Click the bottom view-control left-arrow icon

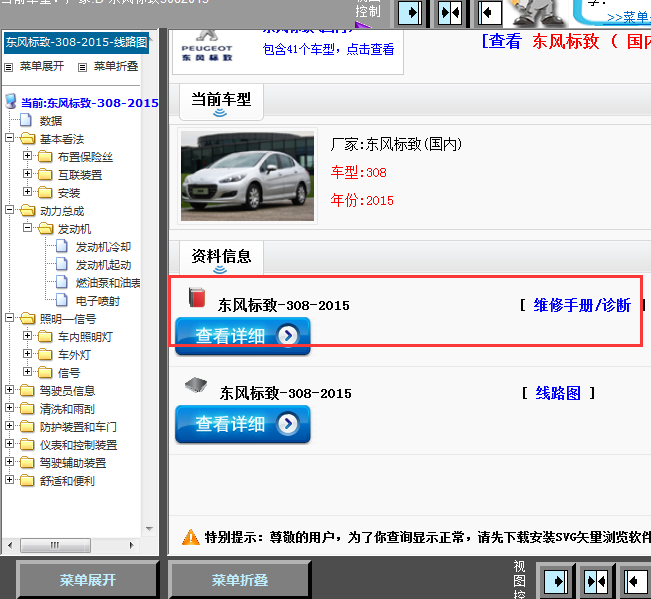coord(636,581)
